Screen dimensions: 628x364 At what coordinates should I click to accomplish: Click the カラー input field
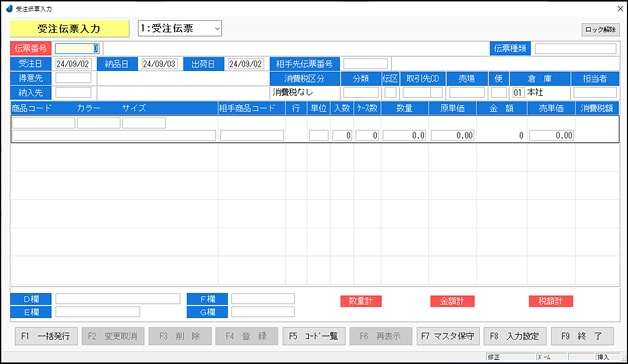99,123
